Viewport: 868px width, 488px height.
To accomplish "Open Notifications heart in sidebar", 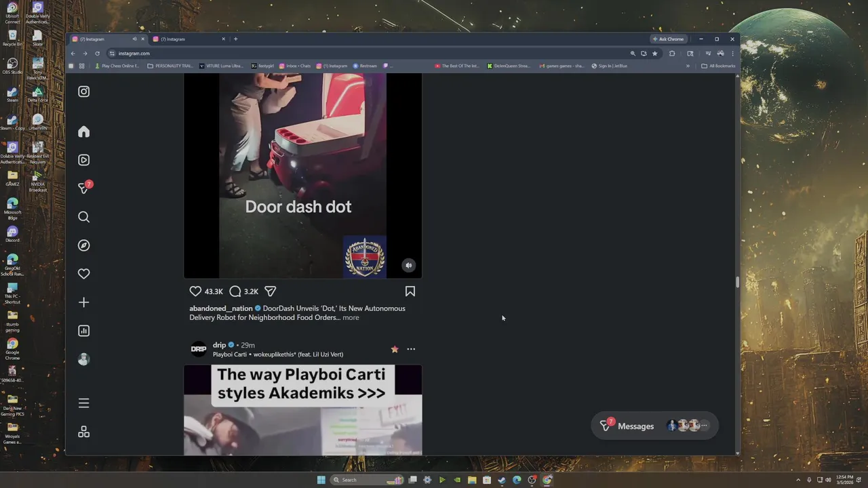I will click(x=83, y=274).
